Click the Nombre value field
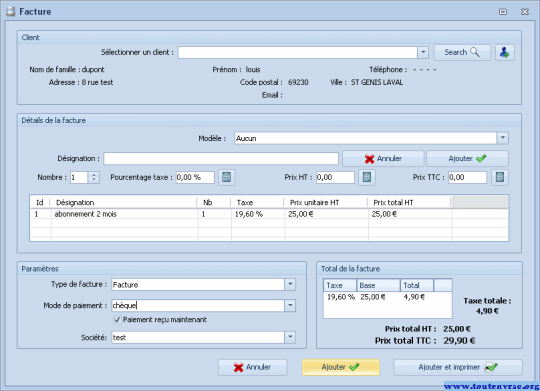This screenshot has height=391, width=540. (79, 177)
